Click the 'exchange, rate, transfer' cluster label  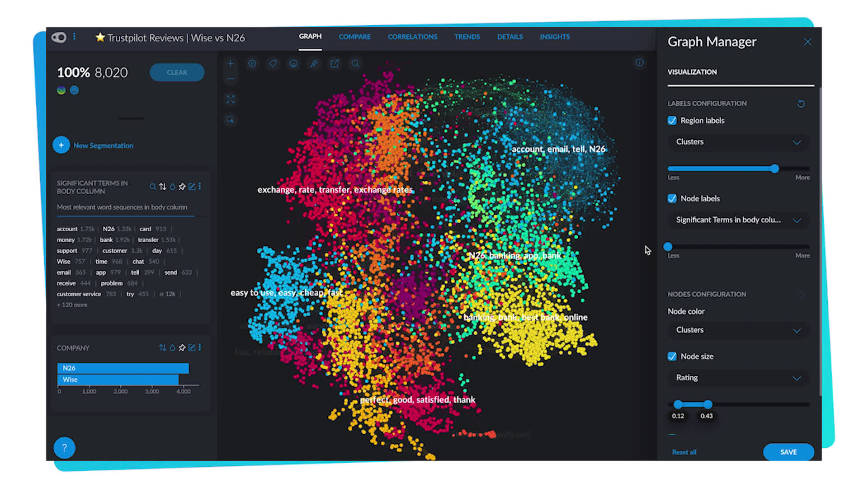335,190
